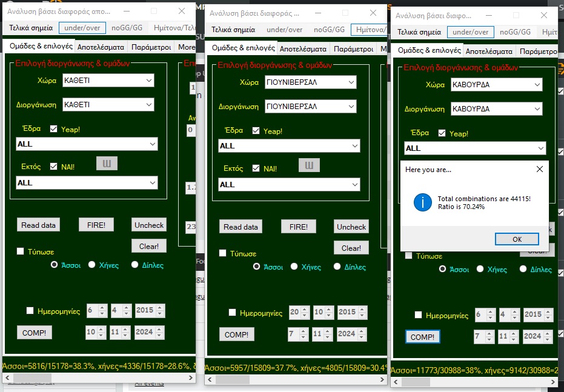564x392 pixels.
Task: Switch to Τελικά σημεία in the ΚΑΘΕΤΙ window
Action: [x=31, y=28]
